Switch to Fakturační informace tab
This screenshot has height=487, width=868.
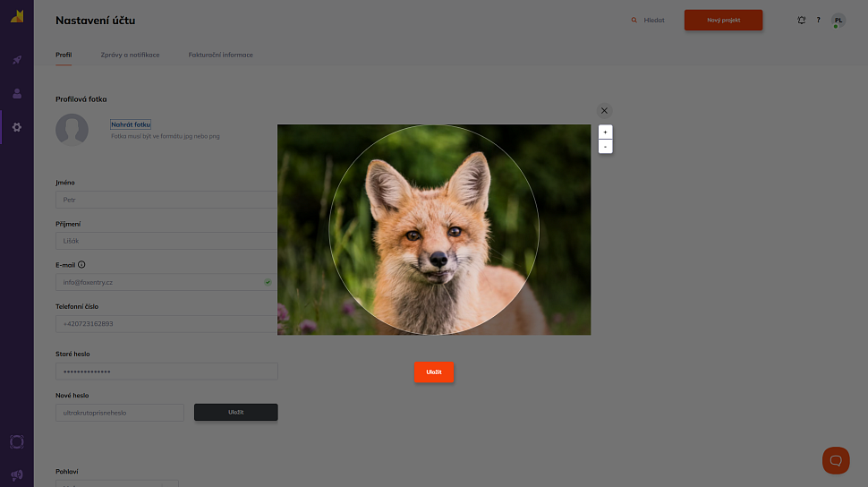click(221, 55)
